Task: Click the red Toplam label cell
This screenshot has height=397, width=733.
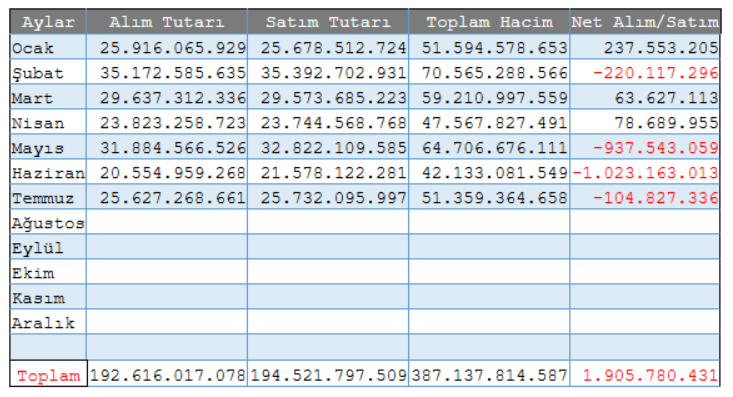Action: (48, 374)
